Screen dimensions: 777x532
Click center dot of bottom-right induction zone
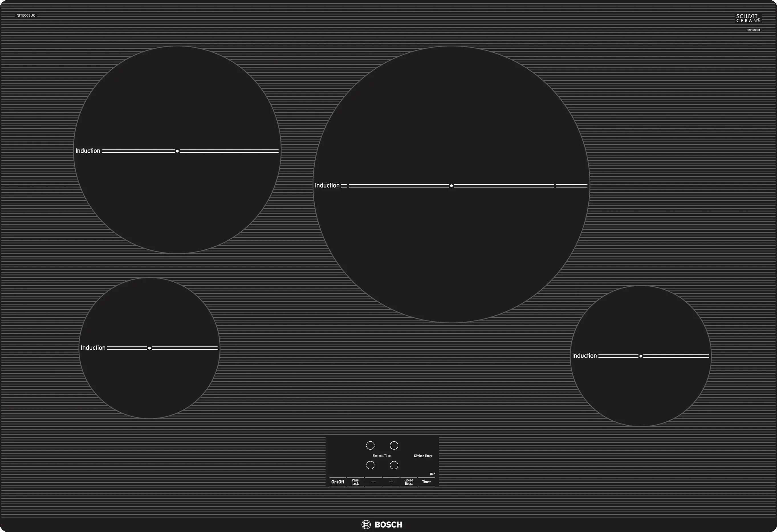pos(640,356)
